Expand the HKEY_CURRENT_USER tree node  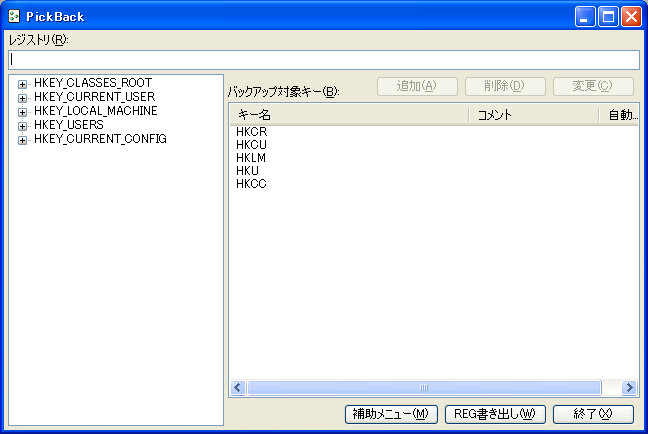coord(22,97)
